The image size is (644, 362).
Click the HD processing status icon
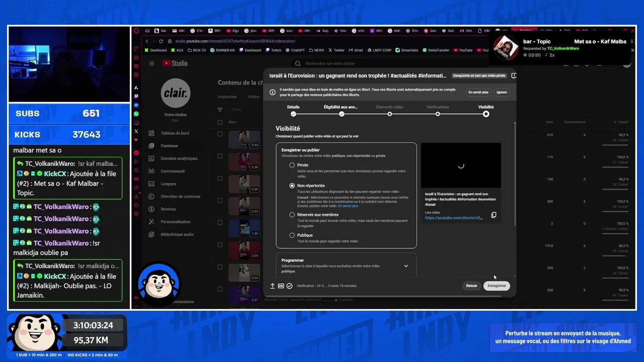pyautogui.click(x=281, y=286)
